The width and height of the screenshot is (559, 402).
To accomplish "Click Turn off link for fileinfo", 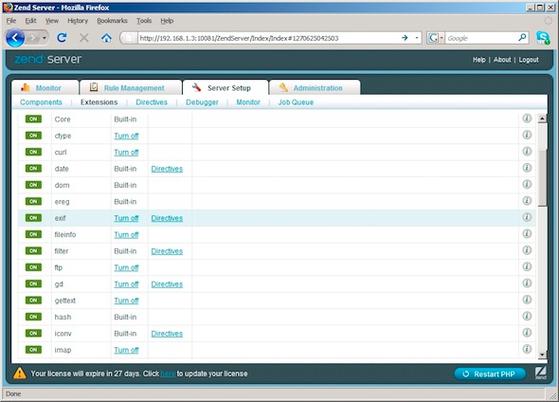I will coord(126,234).
